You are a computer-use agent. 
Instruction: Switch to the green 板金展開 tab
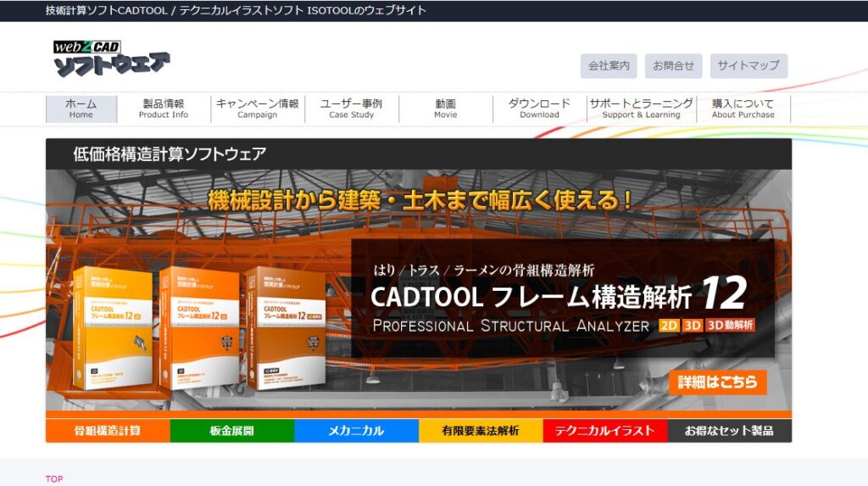(x=232, y=431)
